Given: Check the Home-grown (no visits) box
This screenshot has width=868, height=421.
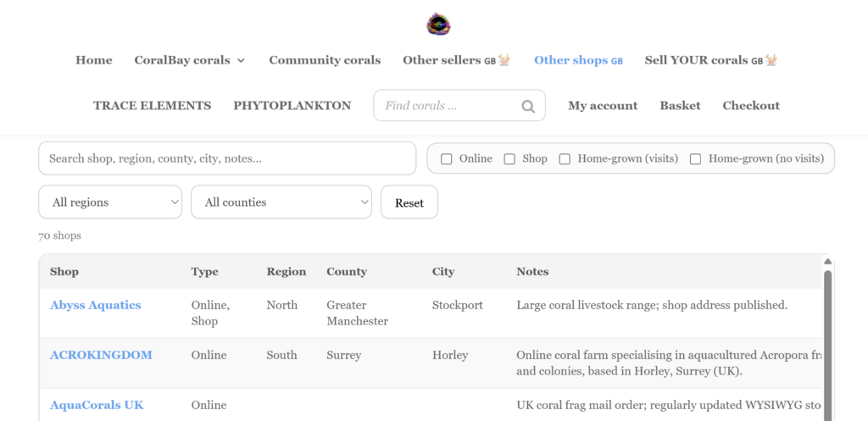Looking at the screenshot, I should pos(695,159).
